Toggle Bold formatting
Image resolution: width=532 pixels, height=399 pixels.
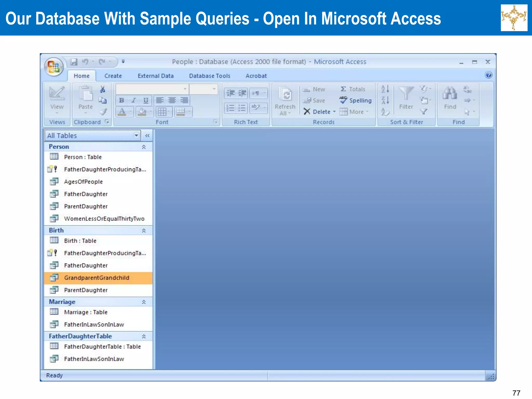click(x=121, y=100)
